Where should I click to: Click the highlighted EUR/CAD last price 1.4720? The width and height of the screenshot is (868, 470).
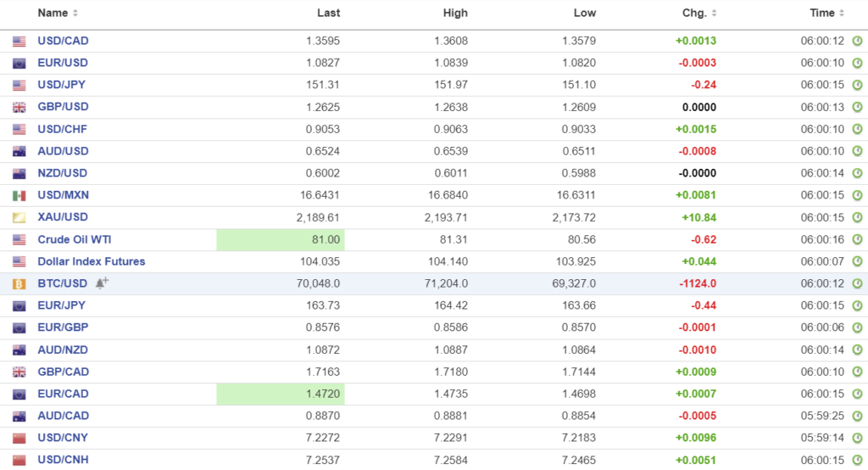(x=281, y=394)
